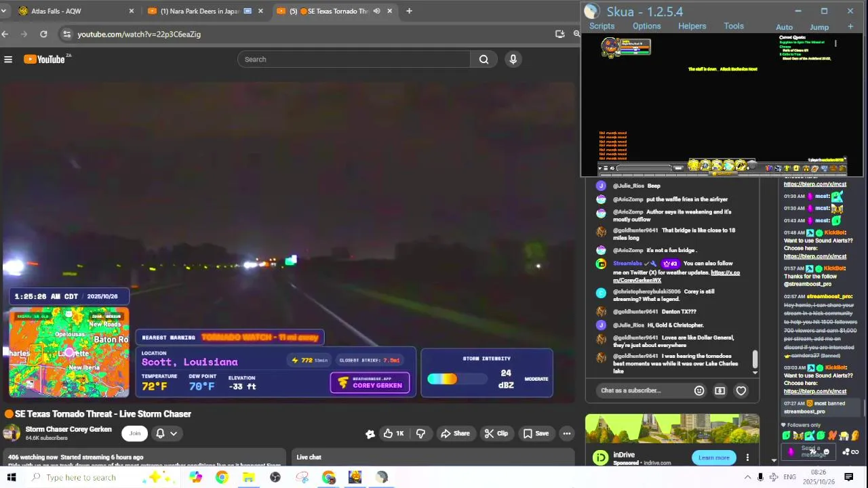The width and height of the screenshot is (868, 488).
Task: Open a new browser tab
Action: (409, 11)
